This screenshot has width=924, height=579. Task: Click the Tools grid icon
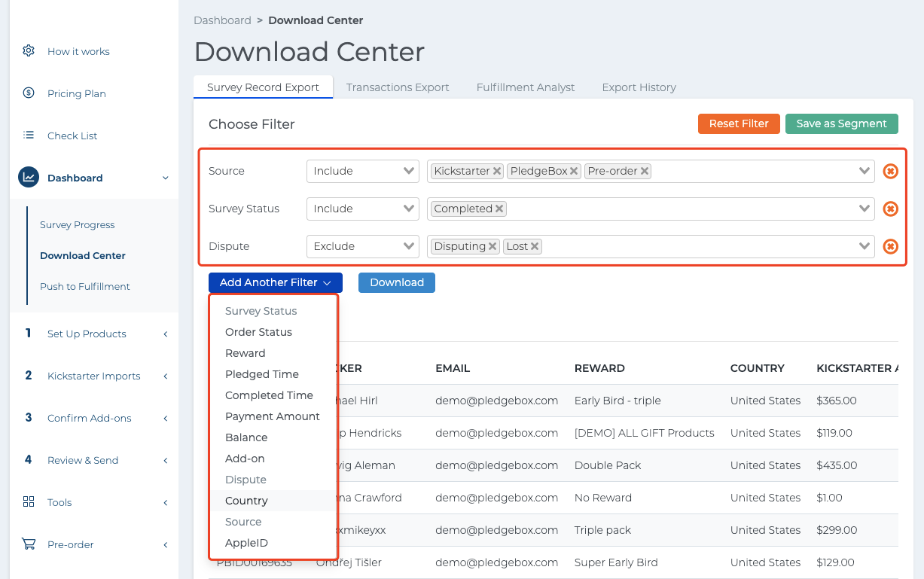tap(29, 502)
